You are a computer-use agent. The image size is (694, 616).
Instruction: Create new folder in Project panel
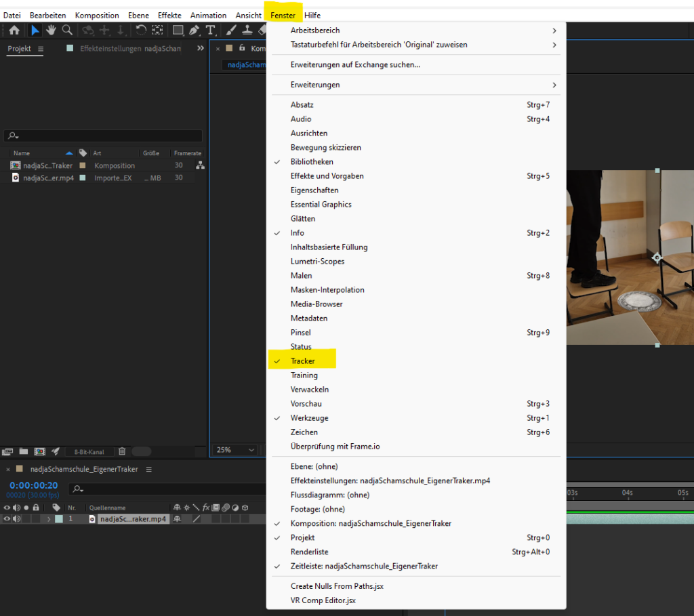point(24,451)
